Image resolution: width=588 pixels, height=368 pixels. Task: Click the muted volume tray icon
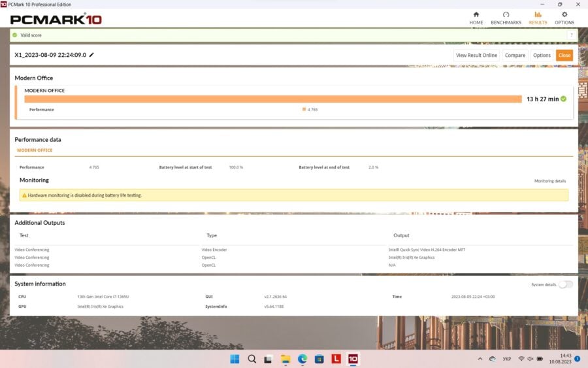click(x=531, y=359)
